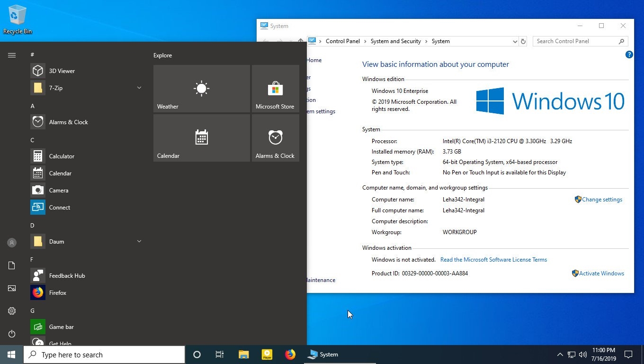Click System and Security breadcrumb
Screen dimensions: 644x364
point(396,41)
